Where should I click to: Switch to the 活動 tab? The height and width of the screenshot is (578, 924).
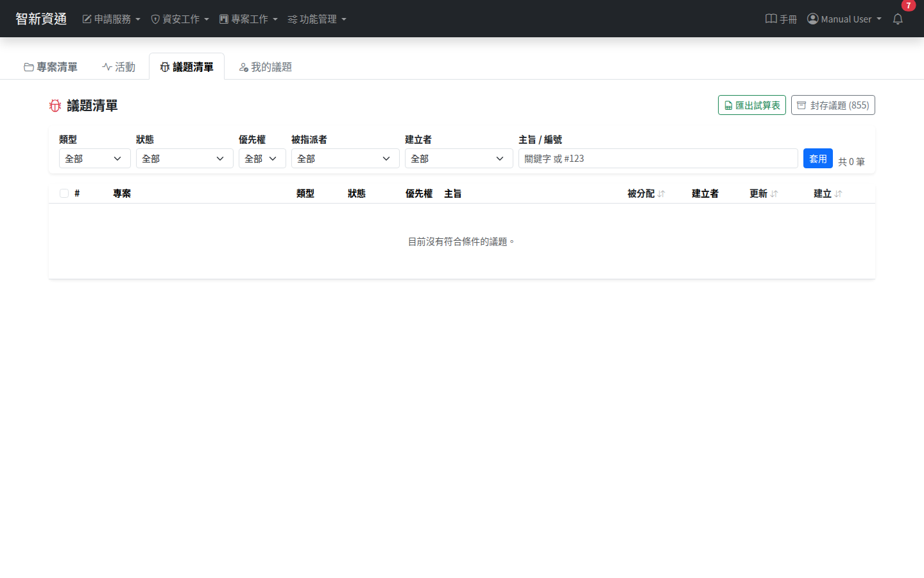pyautogui.click(x=119, y=67)
